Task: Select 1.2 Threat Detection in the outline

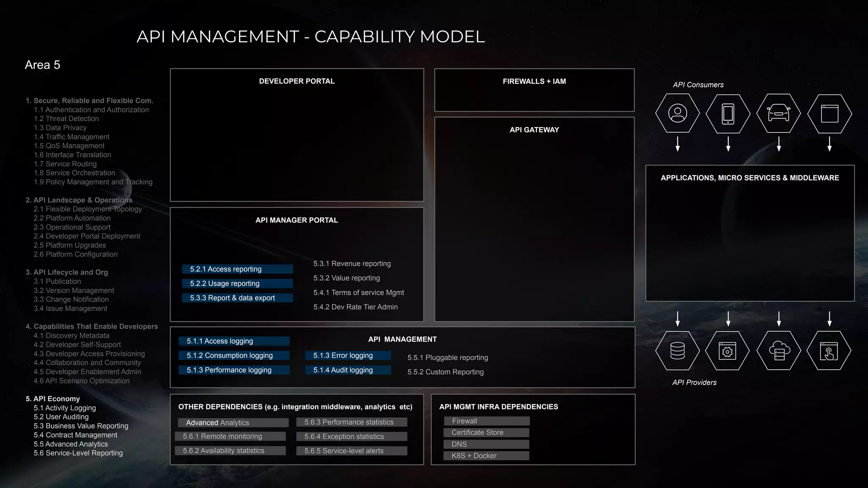Action: (x=67, y=119)
